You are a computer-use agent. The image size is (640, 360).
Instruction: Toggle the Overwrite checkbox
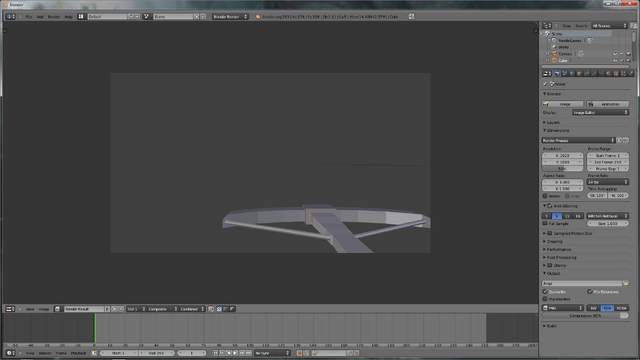click(545, 292)
